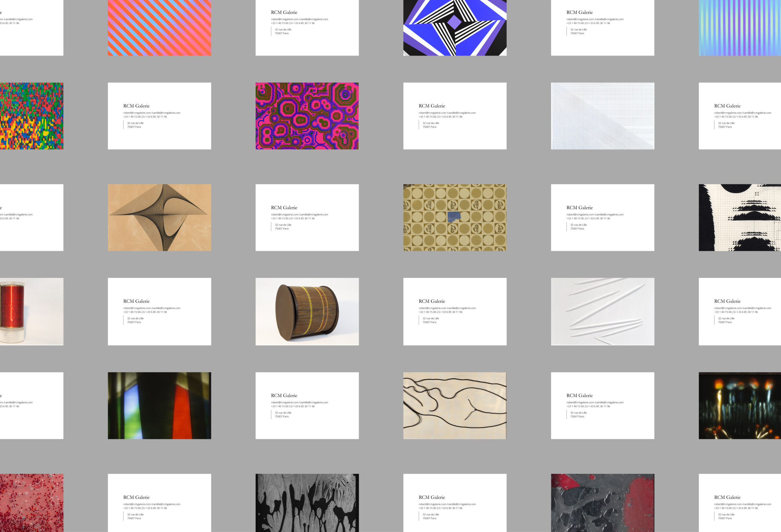The height and width of the screenshot is (532, 781).
Task: Select the grey metallic and red paint card
Action: (603, 503)
